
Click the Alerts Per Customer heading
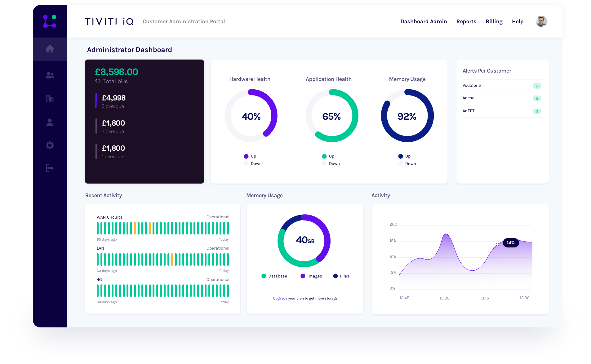point(487,71)
